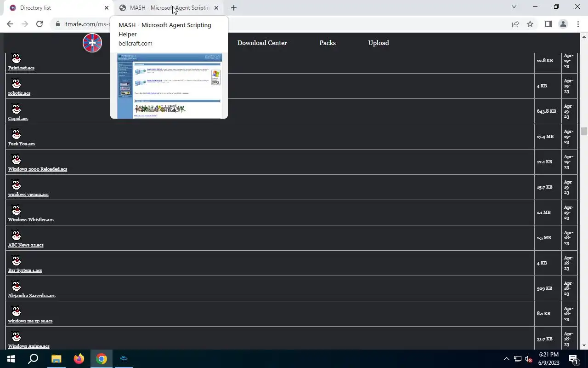Viewport: 588px width, 368px height.
Task: Open the Windows Start menu
Action: [11, 359]
